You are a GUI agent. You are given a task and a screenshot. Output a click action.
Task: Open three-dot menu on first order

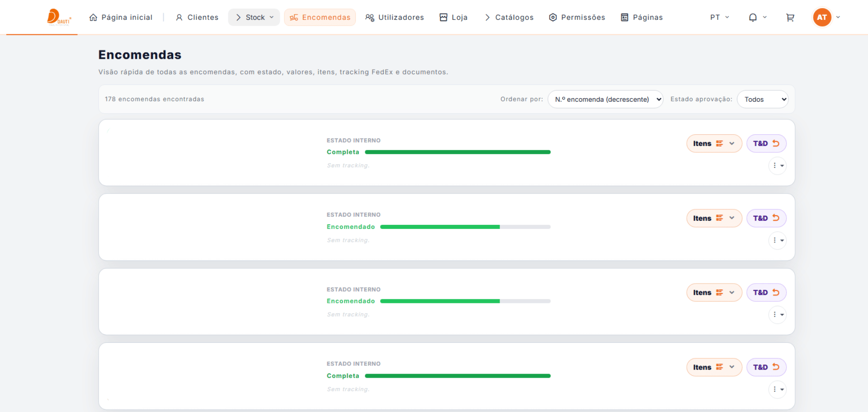pos(777,166)
